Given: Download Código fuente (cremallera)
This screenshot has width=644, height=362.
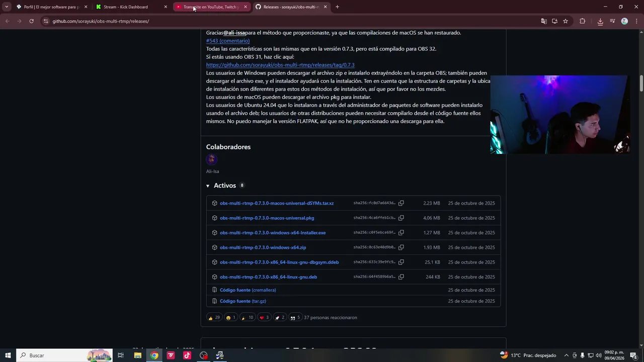Looking at the screenshot, I should 248,290.
